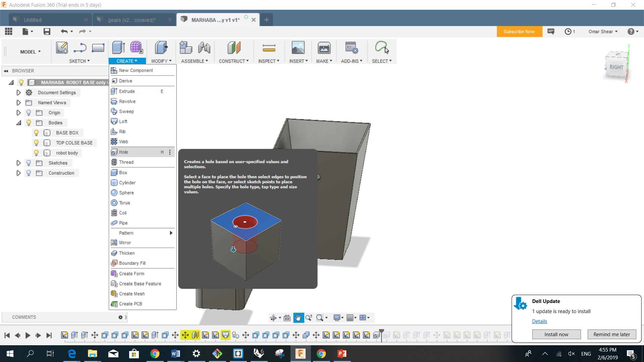Viewport: 644px width, 362px height.
Task: Click Remind me later button
Action: pyautogui.click(x=611, y=334)
